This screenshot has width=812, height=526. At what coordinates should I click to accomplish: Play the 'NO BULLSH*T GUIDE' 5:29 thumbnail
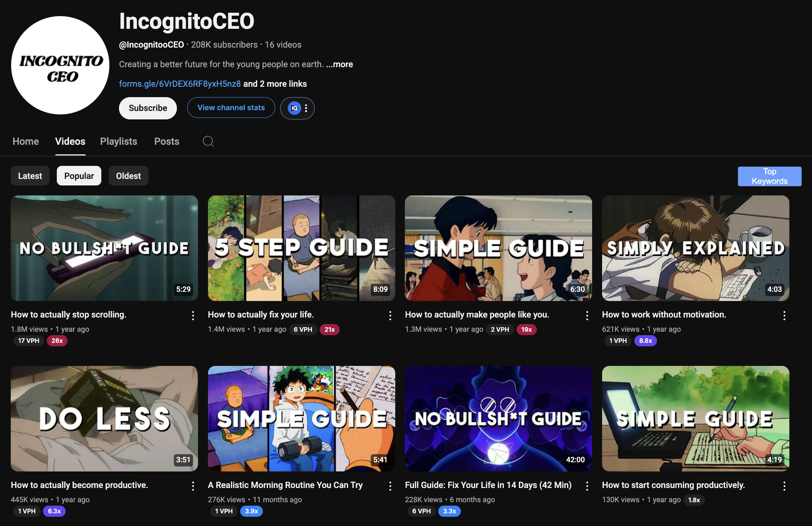pyautogui.click(x=104, y=248)
